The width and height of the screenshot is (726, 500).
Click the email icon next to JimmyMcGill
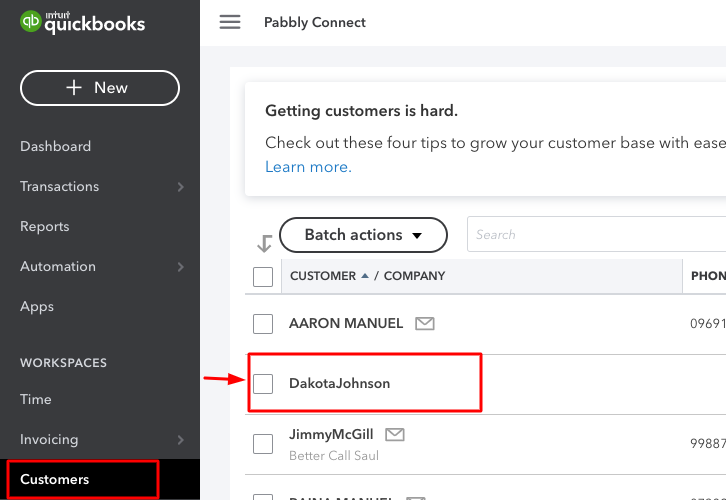395,434
